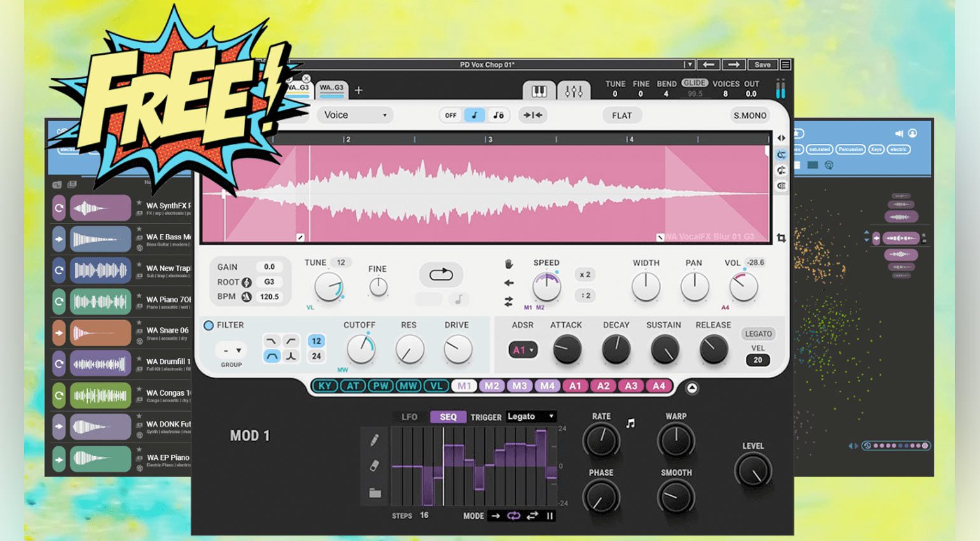Screen dimensions: 980x541
Task: Select the low-pass filter shape
Action: point(271,341)
